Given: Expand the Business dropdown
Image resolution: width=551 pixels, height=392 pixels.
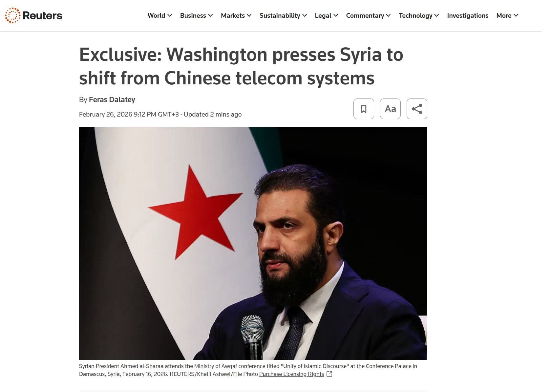Looking at the screenshot, I should (x=196, y=15).
